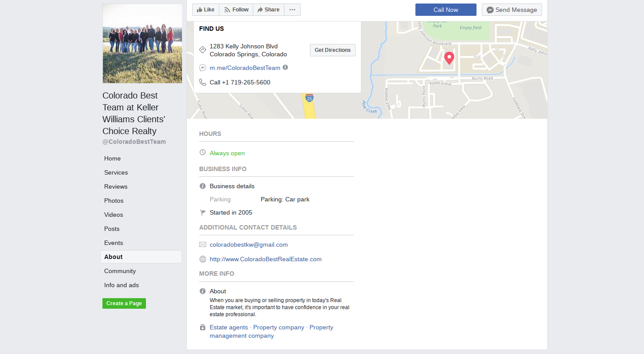
Task: Click the Call Now button
Action: [446, 10]
